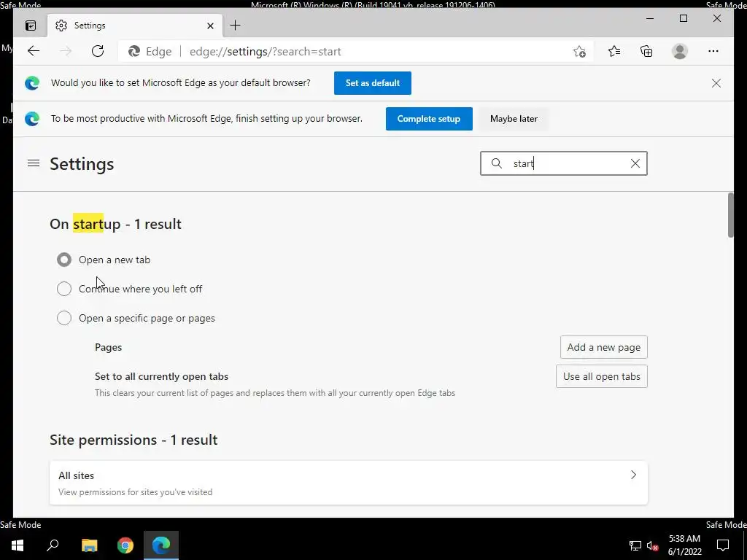Viewport: 747px width, 560px height.
Task: Clear the settings search text
Action: click(635, 163)
